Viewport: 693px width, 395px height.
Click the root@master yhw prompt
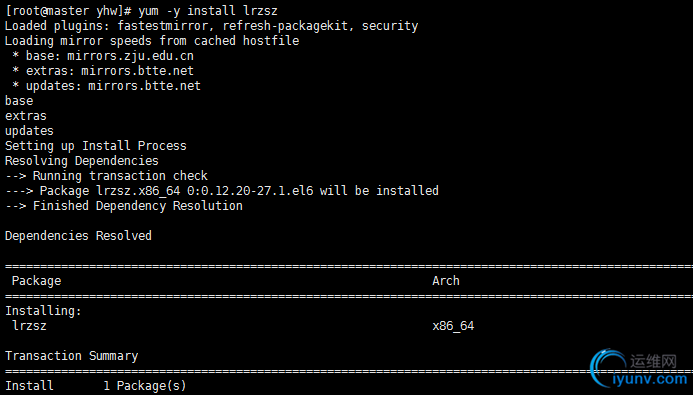click(x=68, y=11)
